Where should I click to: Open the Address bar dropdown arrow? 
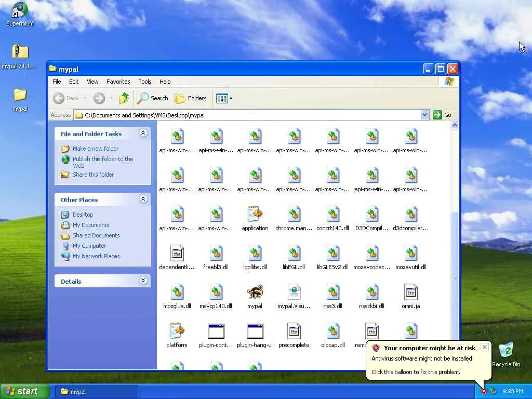(x=424, y=115)
